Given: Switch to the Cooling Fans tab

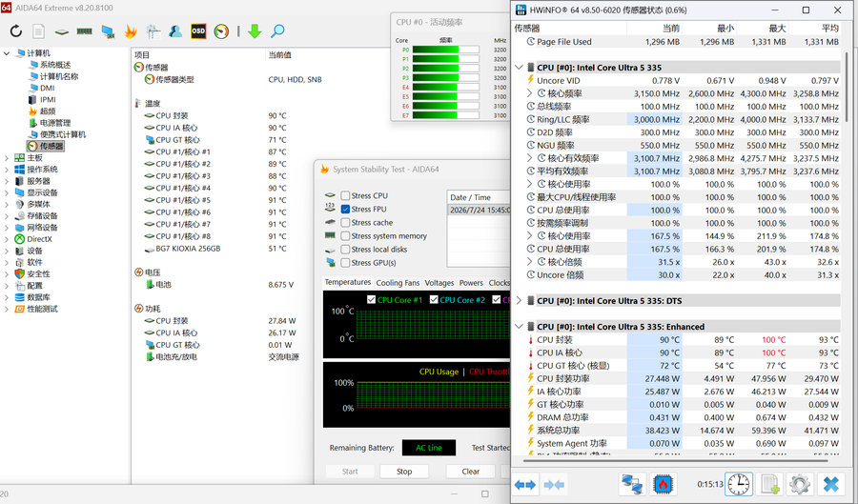Looking at the screenshot, I should (398, 283).
